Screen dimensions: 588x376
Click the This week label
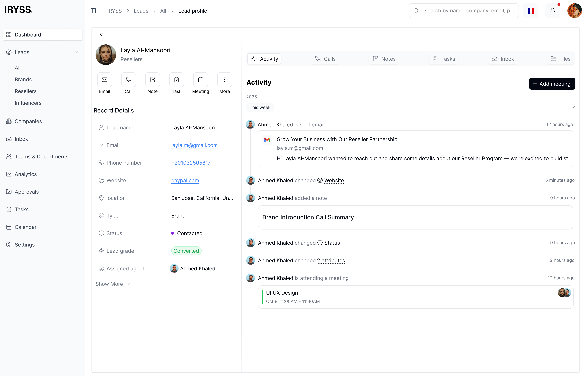tap(260, 107)
